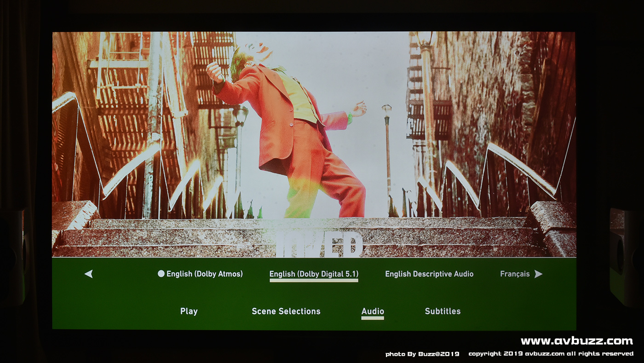The width and height of the screenshot is (644, 363).
Task: Choose English (Dolby Digital 5.1) audio
Action: pyautogui.click(x=314, y=274)
